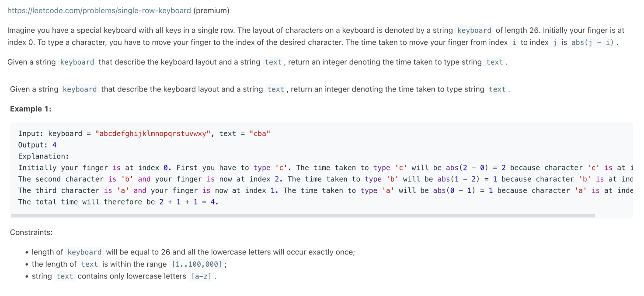Click the horizontal scrollbar under the example code
This screenshot has width=644, height=296.
tap(303, 216)
